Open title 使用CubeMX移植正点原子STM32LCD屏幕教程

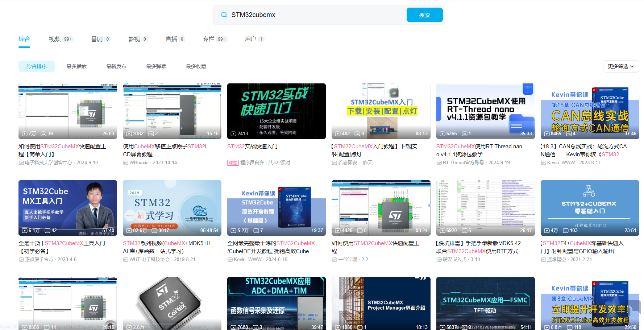(166, 150)
